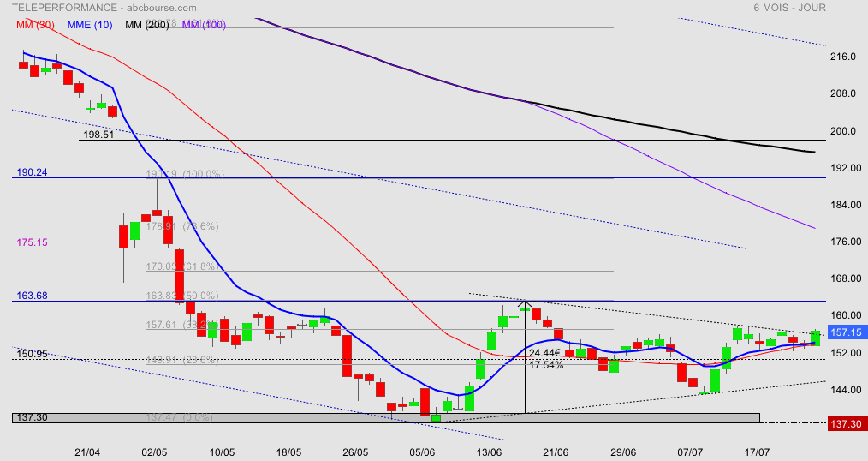The image size is (868, 461).
Task: Click the 144.00 price axis value
Action: tap(846, 390)
